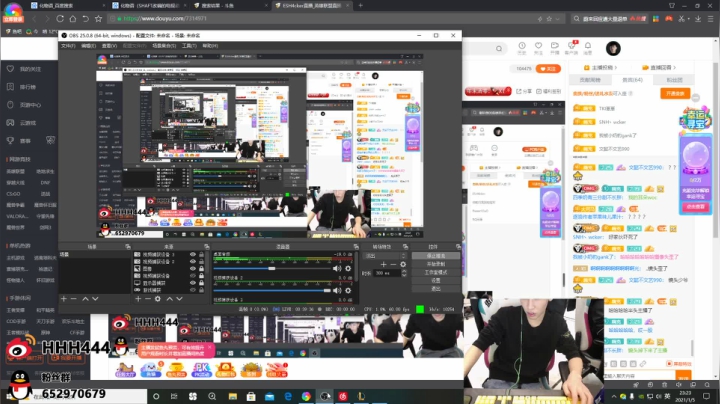Open second mixer channel settings gear

click(348, 291)
